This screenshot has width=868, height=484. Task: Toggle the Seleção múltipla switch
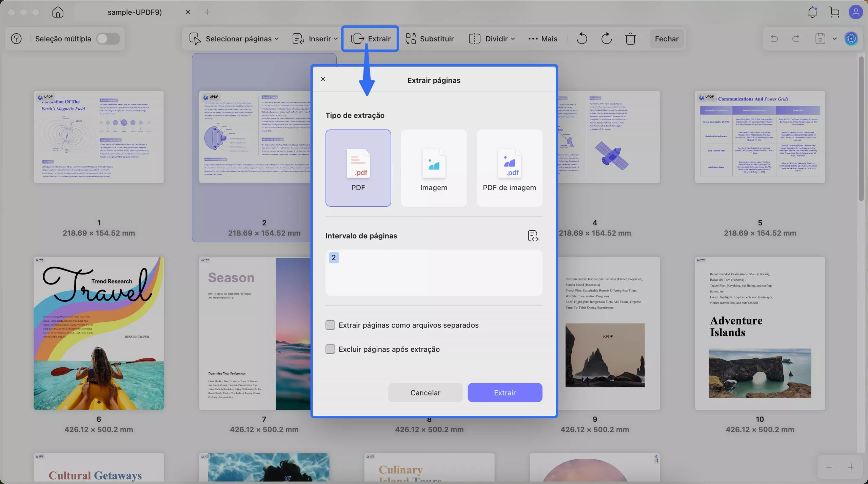[108, 39]
